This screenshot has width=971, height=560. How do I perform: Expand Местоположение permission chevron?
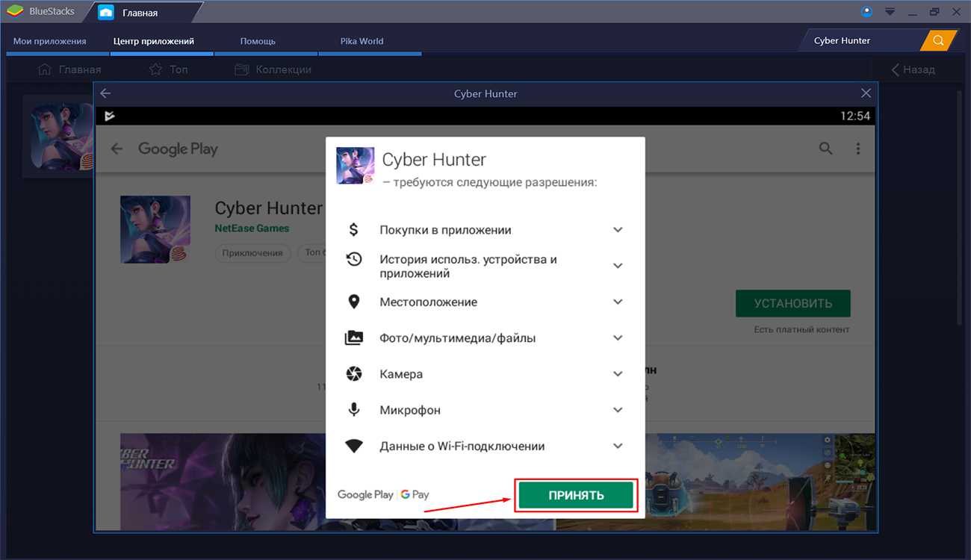(x=618, y=302)
